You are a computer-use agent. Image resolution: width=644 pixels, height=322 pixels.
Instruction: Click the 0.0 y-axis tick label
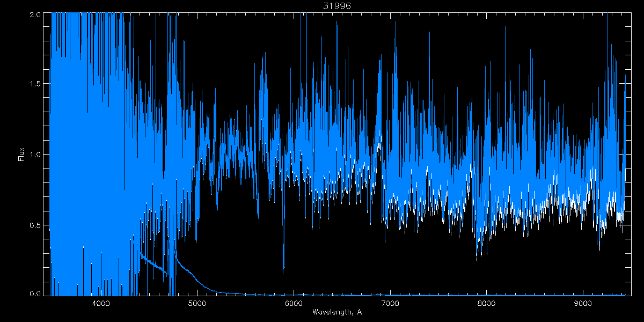[36, 293]
